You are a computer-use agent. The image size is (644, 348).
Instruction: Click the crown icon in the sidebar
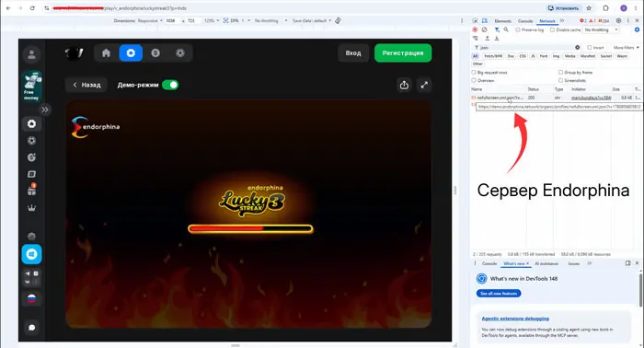[31, 208]
